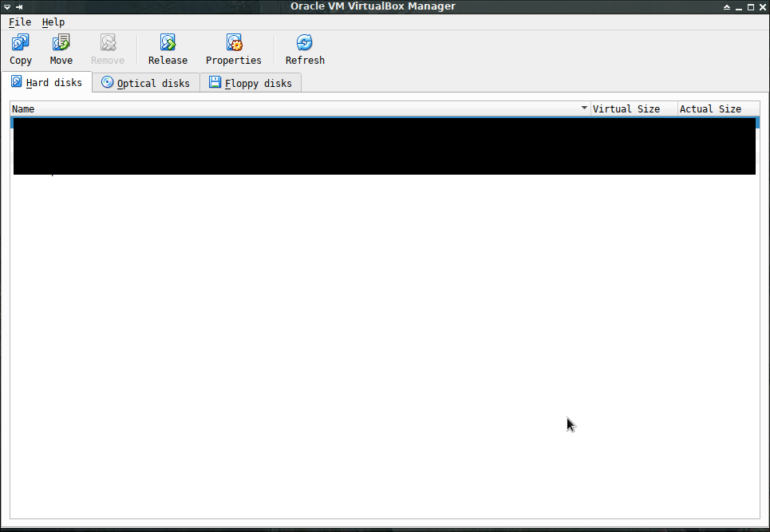Open the File menu
The height and width of the screenshot is (532, 770).
click(20, 22)
